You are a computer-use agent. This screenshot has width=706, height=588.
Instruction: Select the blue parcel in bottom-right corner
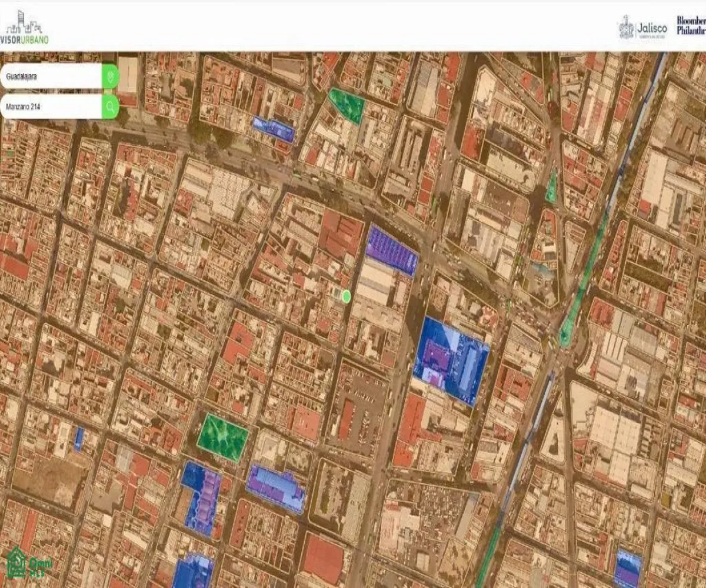[628, 567]
